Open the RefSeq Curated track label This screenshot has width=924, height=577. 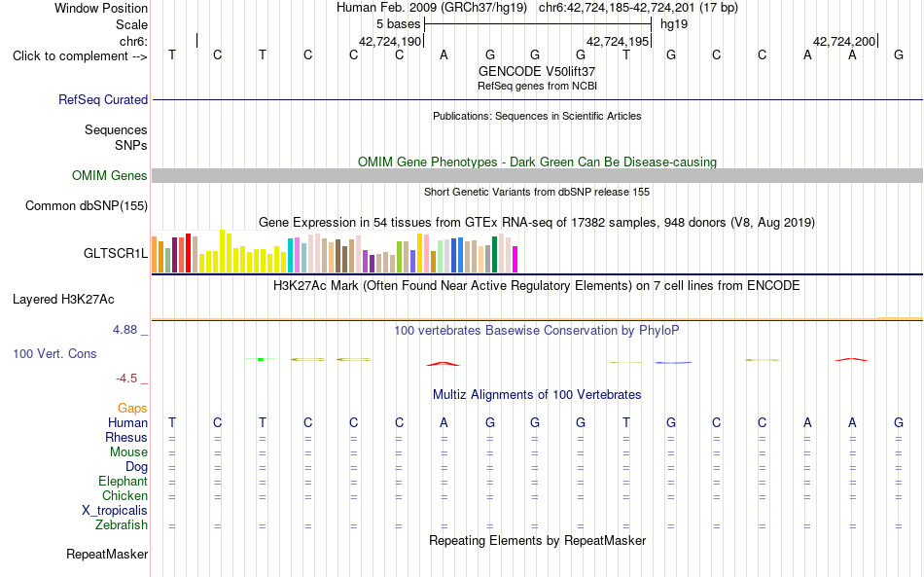(102, 99)
